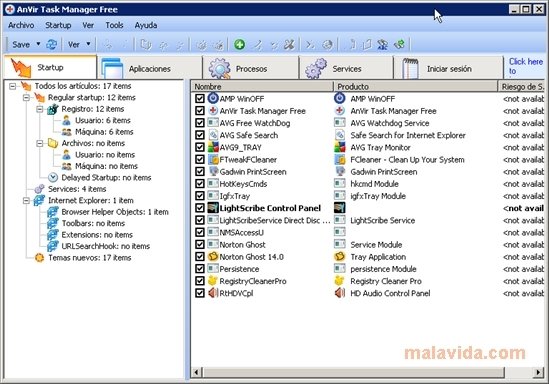Collapse the Archivos tree node
This screenshot has width=549, height=384.
pyautogui.click(x=40, y=143)
